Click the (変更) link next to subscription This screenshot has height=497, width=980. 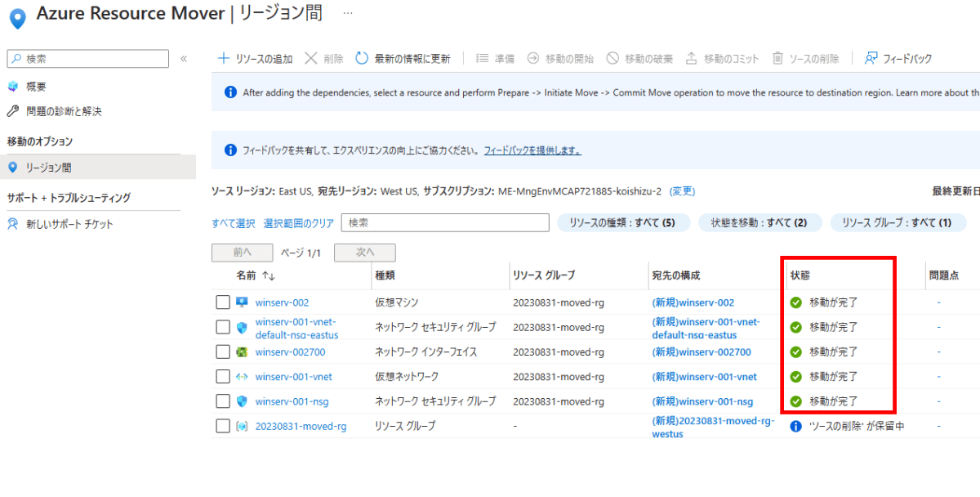point(682,191)
